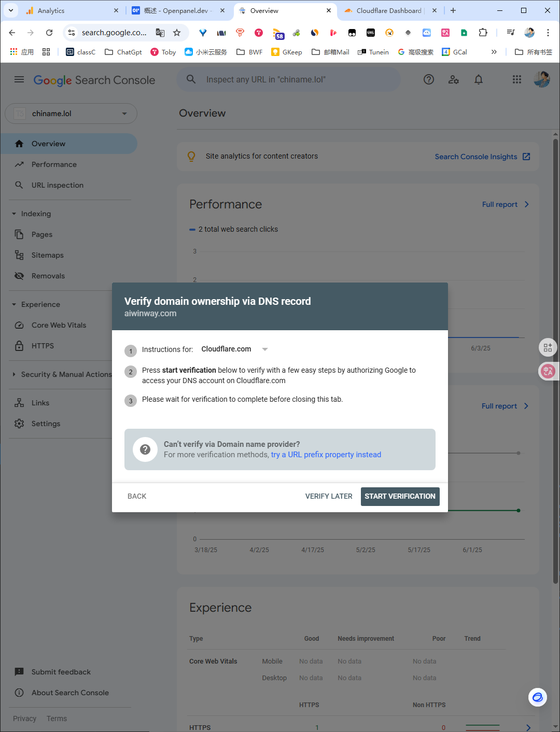Click the Inspect any URL search field
This screenshot has width=560, height=732.
(x=288, y=79)
